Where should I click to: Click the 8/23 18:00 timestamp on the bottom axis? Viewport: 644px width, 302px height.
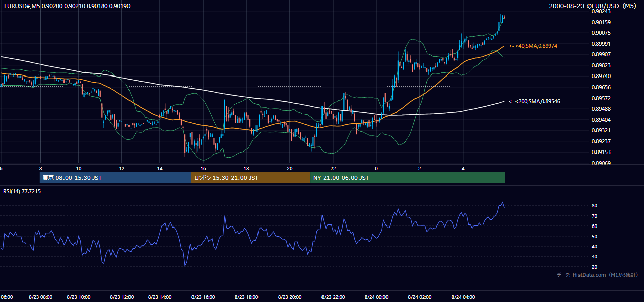point(247,297)
